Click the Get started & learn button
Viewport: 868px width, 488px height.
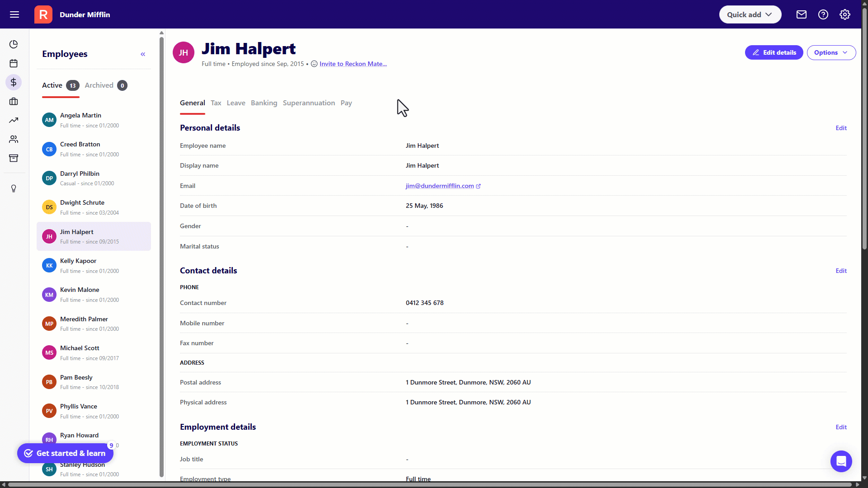65,453
